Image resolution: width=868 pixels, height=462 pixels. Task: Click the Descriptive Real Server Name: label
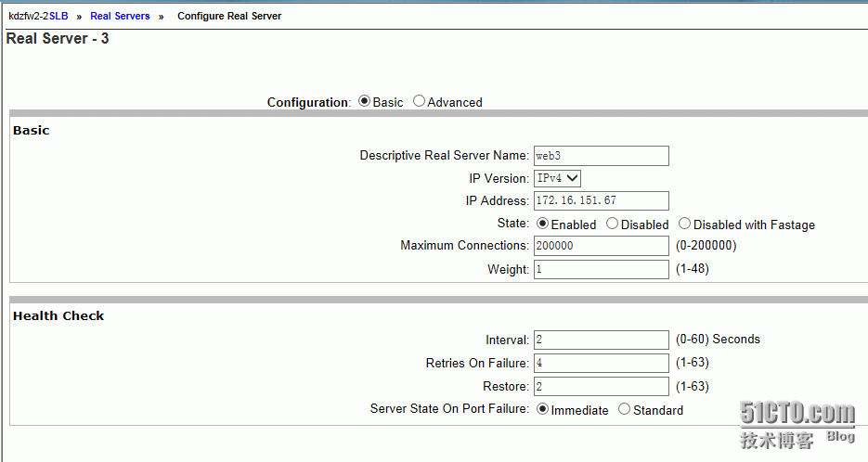(445, 156)
